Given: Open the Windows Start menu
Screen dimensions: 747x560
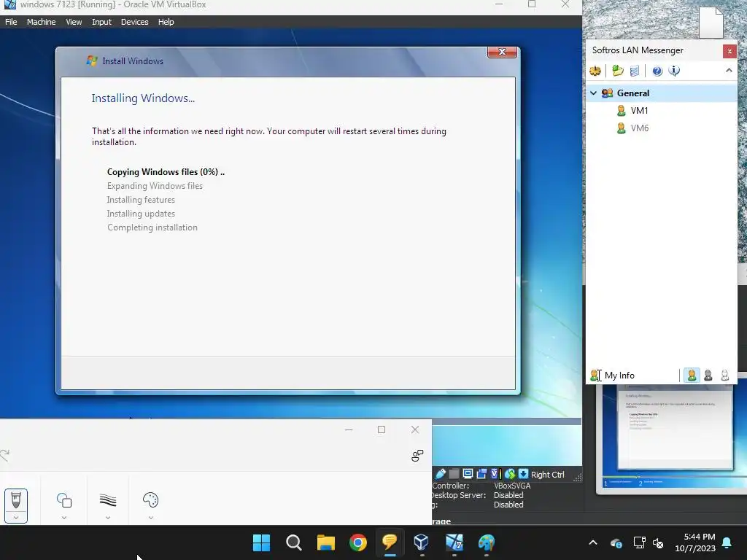Looking at the screenshot, I should [262, 542].
